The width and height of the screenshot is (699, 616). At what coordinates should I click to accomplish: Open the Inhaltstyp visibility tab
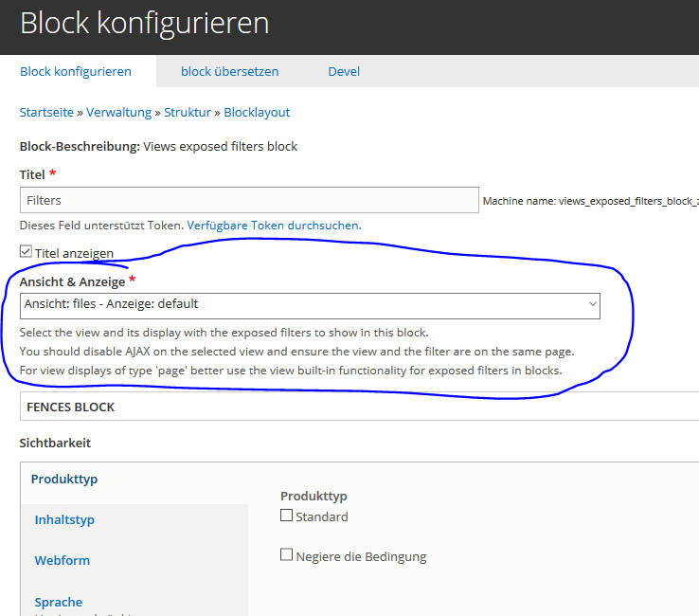[64, 519]
